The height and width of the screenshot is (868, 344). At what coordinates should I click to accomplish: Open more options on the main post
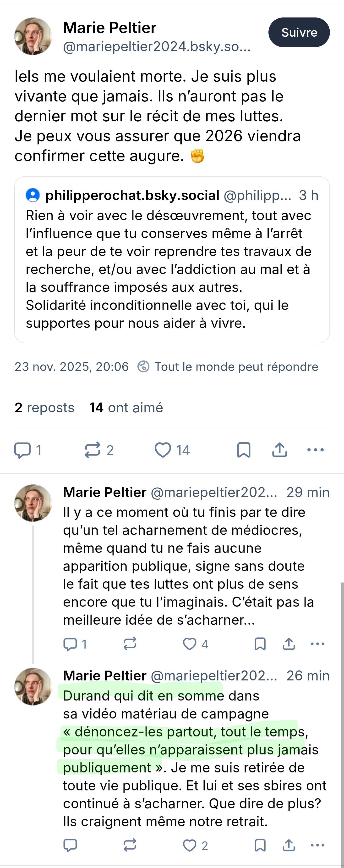tap(315, 450)
